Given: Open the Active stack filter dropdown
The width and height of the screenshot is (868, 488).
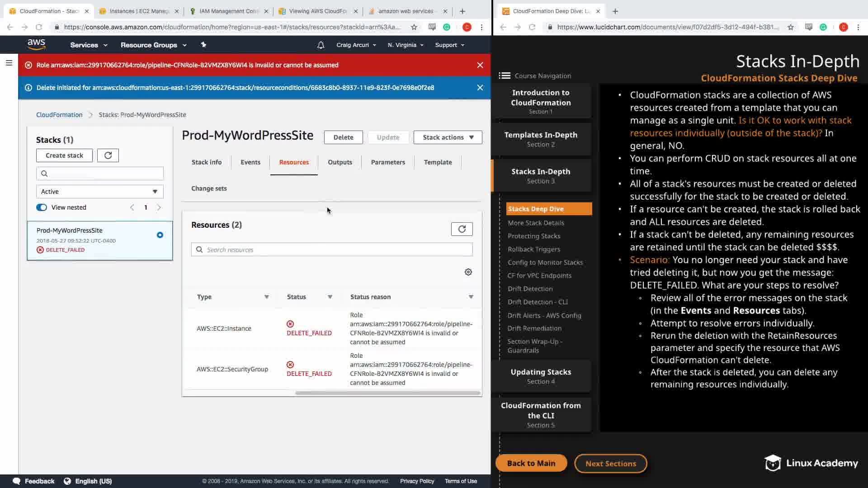Looking at the screenshot, I should click(x=99, y=192).
